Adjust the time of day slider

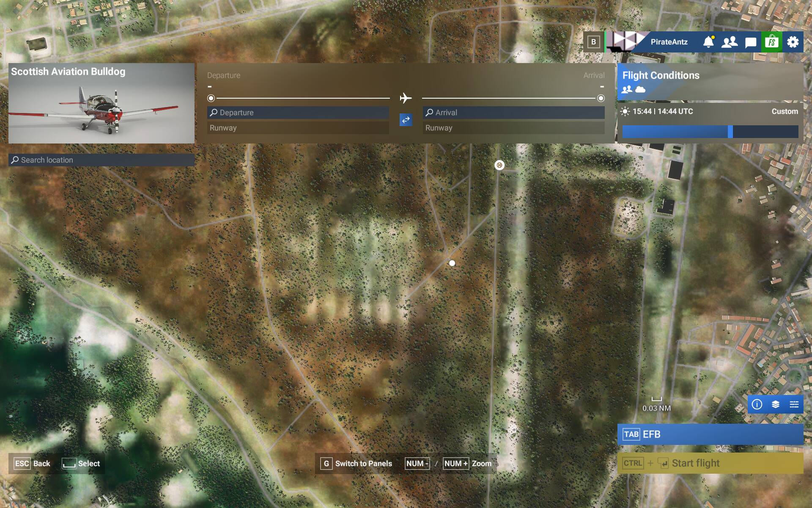tap(730, 132)
